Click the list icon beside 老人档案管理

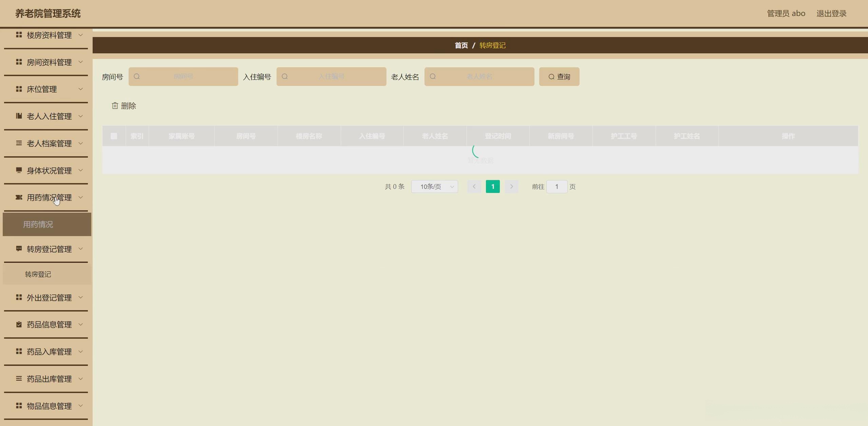coord(19,143)
